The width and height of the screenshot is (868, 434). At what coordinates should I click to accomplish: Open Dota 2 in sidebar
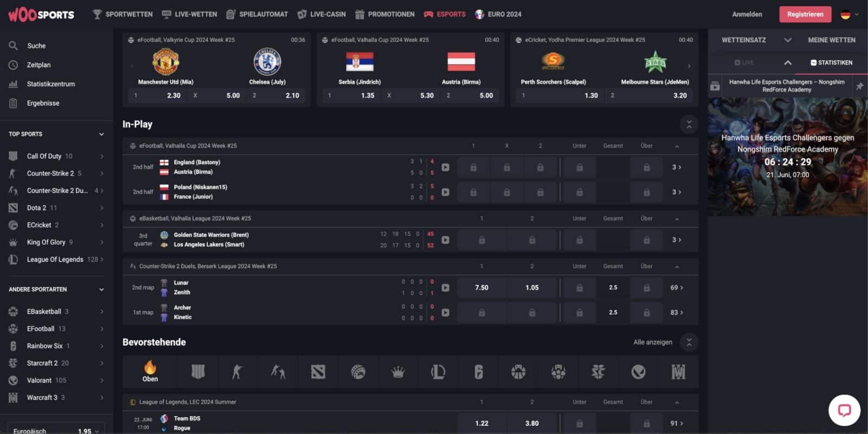click(x=56, y=208)
